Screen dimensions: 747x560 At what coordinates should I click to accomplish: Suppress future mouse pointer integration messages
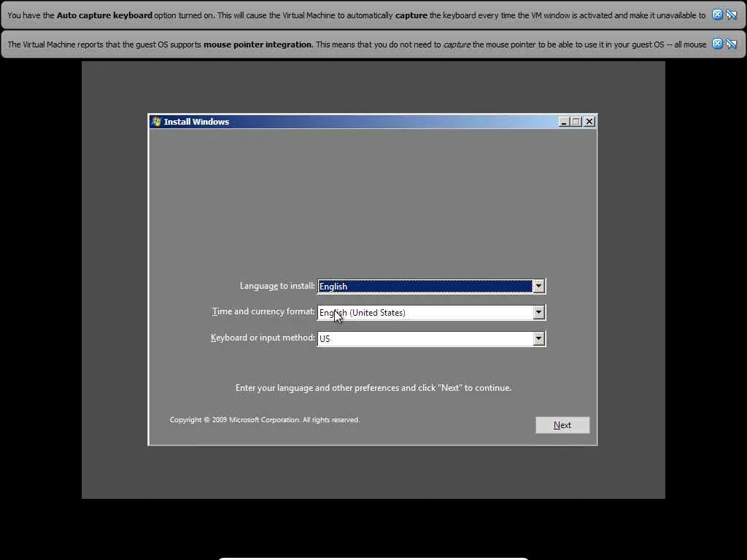[731, 44]
